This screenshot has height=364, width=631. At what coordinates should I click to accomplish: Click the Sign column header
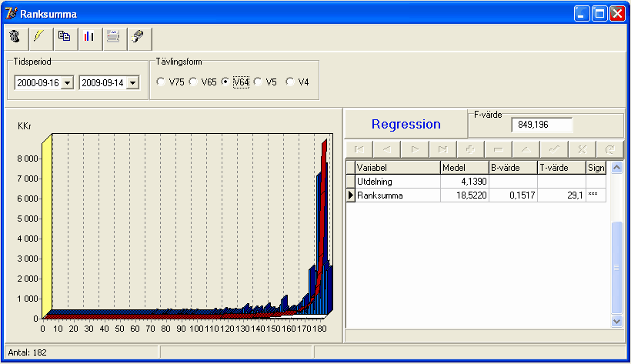tap(596, 168)
